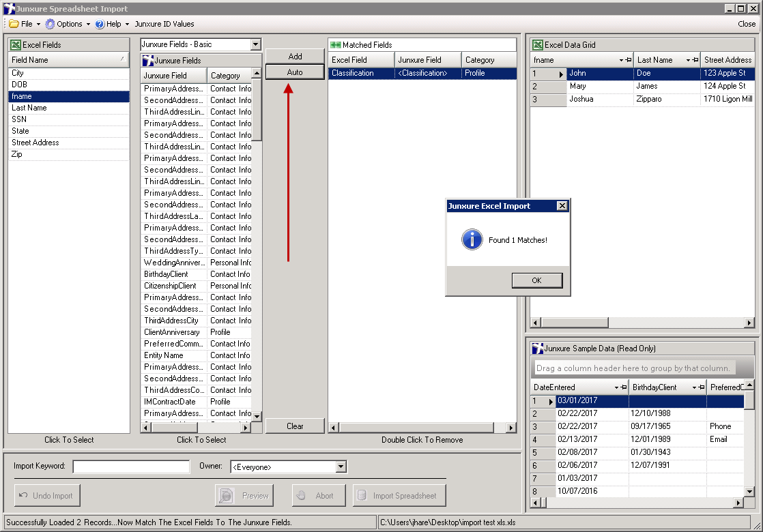This screenshot has height=532, width=763.
Task: Open the File menu
Action: coord(27,24)
